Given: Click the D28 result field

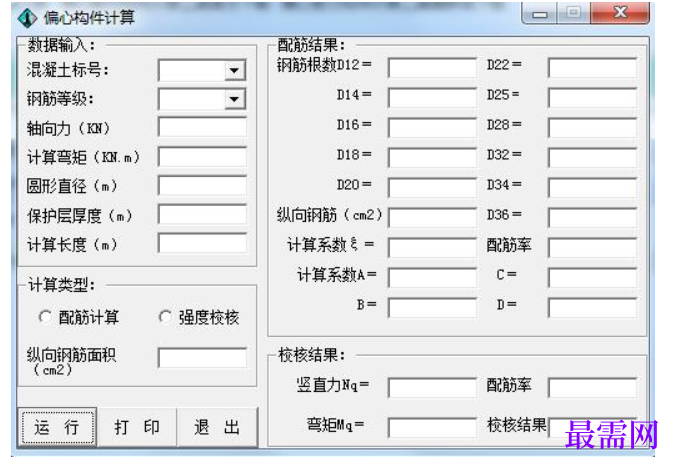Looking at the screenshot, I should pyautogui.click(x=592, y=128).
